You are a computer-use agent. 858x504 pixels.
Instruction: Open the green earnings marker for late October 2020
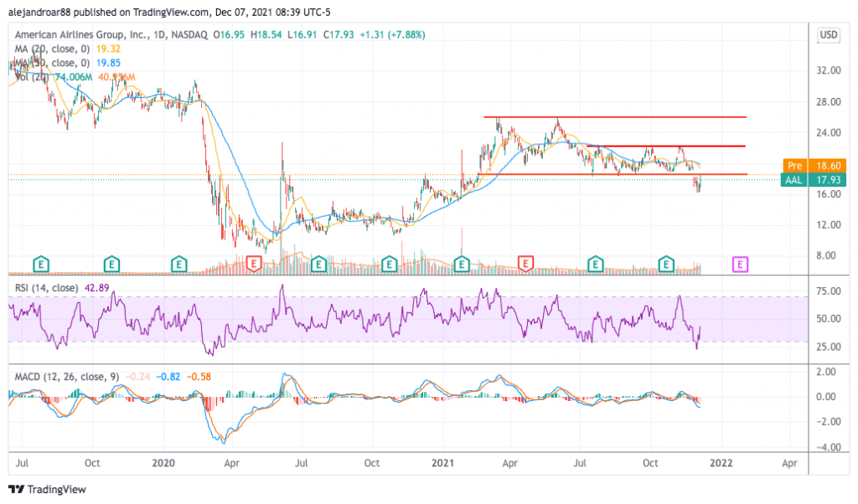389,265
